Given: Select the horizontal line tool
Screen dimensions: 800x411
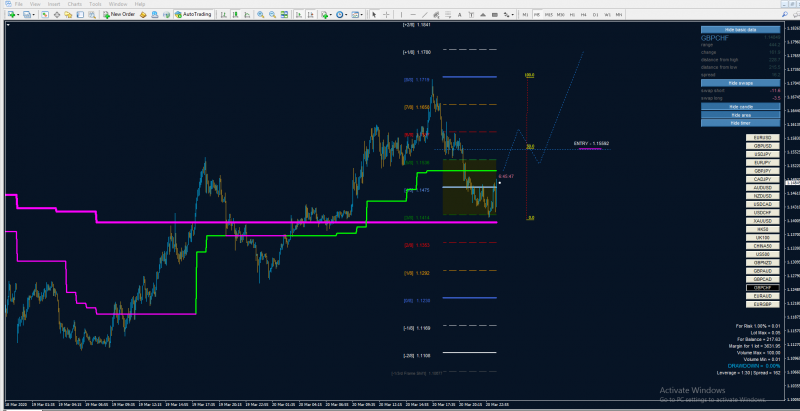Looking at the screenshot, I should [413, 15].
